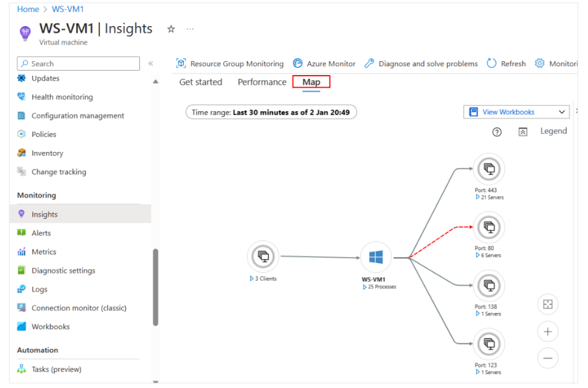Click the sidebar scrollbar thumb
This screenshot has width=588, height=388.
[156, 287]
